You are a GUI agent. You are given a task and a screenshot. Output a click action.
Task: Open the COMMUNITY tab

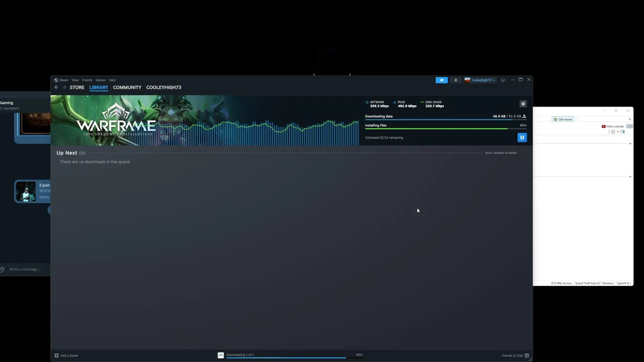tap(127, 87)
